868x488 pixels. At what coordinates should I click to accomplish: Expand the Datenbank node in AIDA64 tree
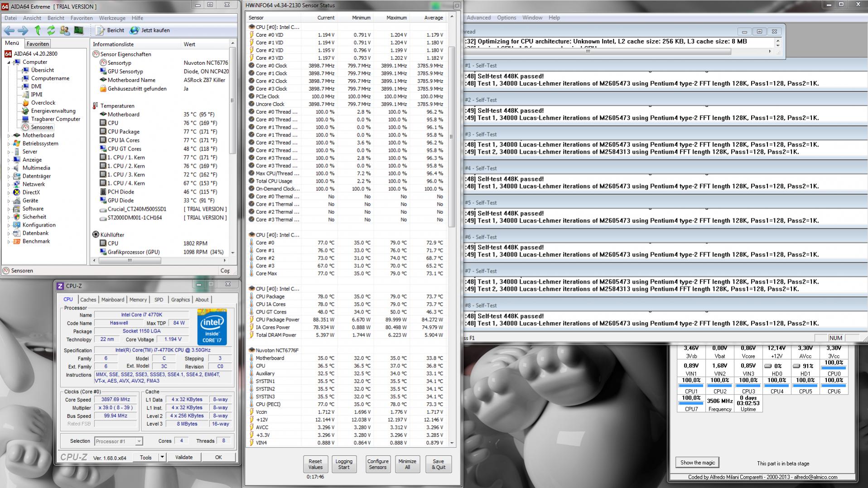pyautogui.click(x=9, y=233)
